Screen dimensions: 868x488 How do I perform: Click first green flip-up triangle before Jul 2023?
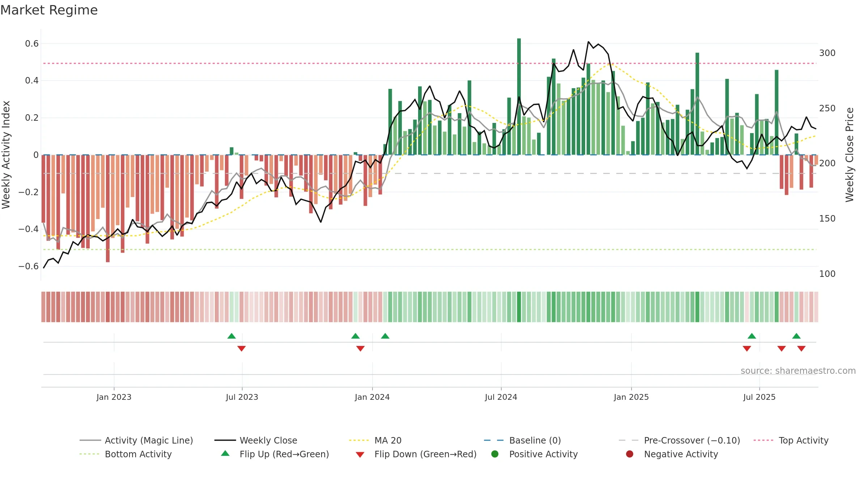tap(231, 336)
